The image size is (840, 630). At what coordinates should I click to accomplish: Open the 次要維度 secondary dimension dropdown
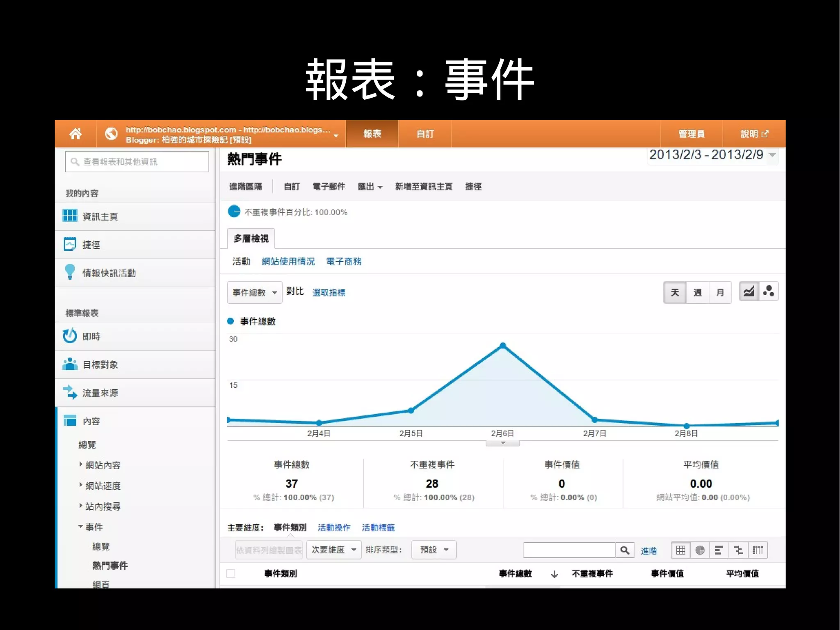[333, 550]
